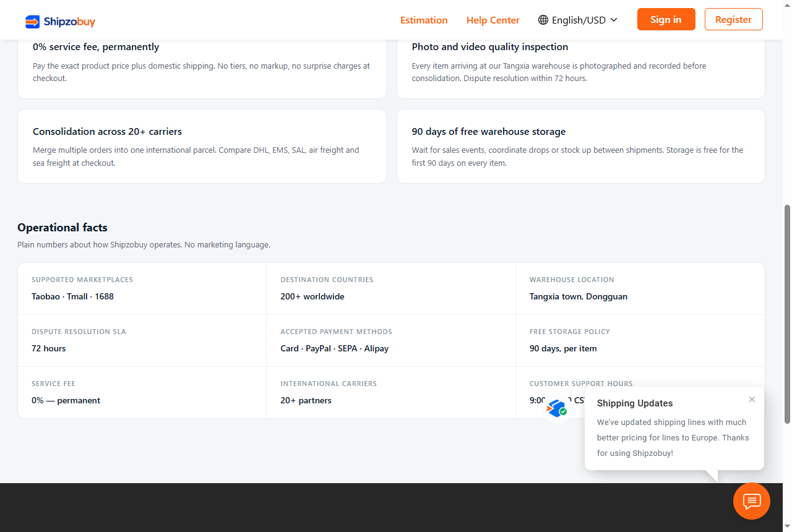Select the '0% — permanent' value
Screen dimensions: 792x532
(x=66, y=400)
